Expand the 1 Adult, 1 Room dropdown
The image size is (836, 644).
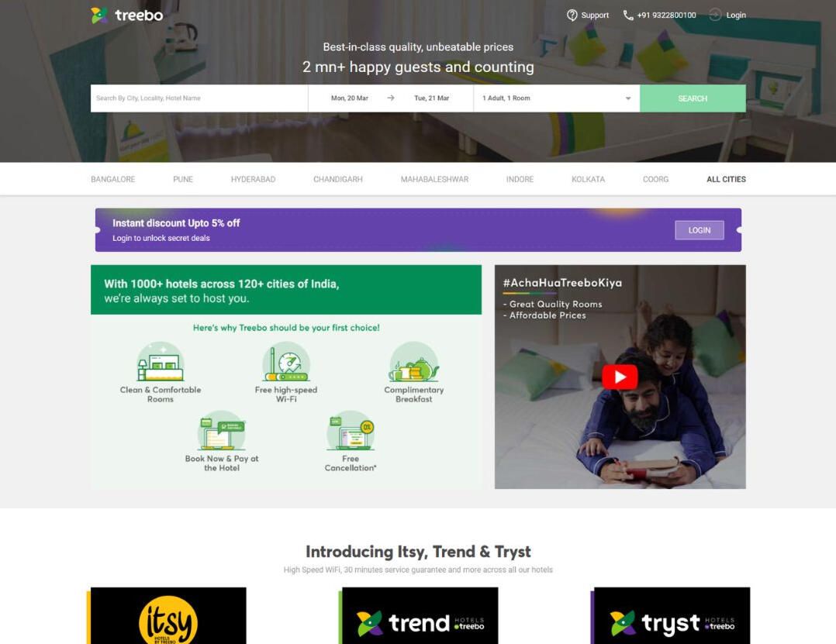[x=557, y=98]
